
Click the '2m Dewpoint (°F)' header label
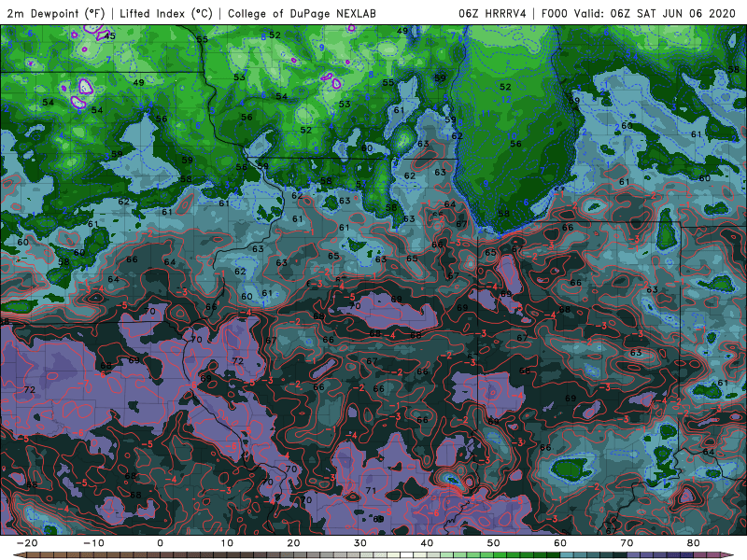tap(56, 13)
